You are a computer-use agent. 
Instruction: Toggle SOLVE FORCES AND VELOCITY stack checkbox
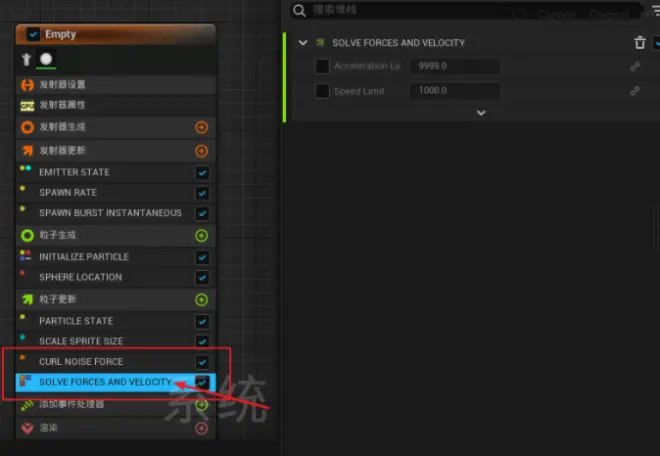[x=202, y=382]
